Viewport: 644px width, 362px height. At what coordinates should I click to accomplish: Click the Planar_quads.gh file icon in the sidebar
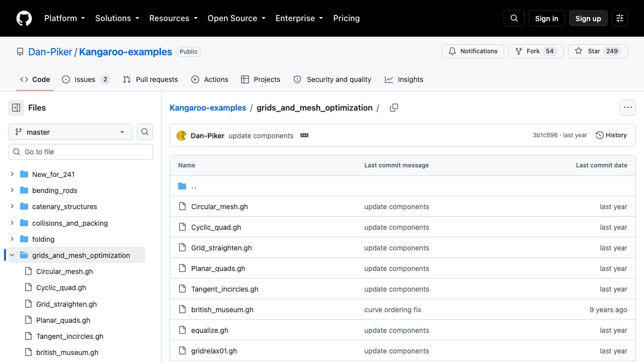click(x=28, y=320)
